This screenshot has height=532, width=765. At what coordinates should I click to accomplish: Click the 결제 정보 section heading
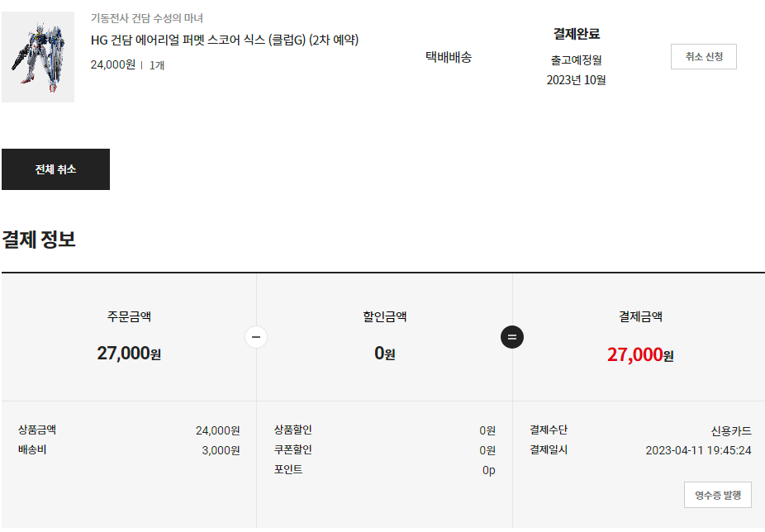tap(39, 240)
